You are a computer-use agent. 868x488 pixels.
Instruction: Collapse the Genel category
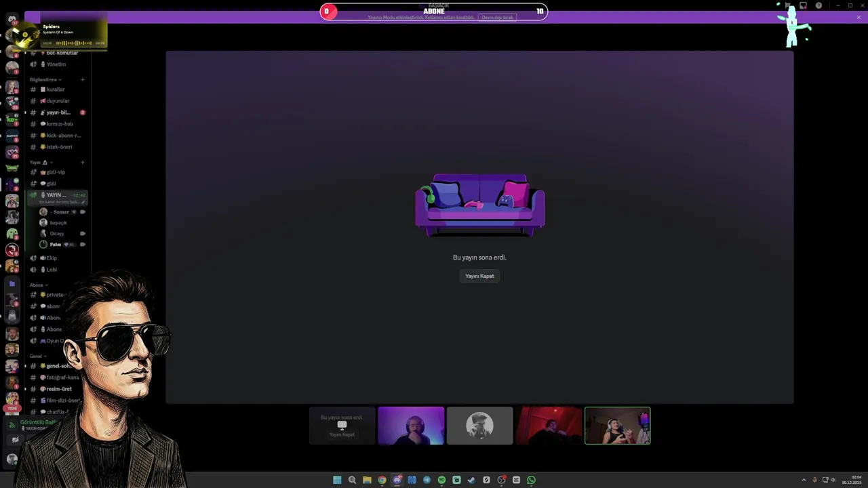[x=39, y=356]
